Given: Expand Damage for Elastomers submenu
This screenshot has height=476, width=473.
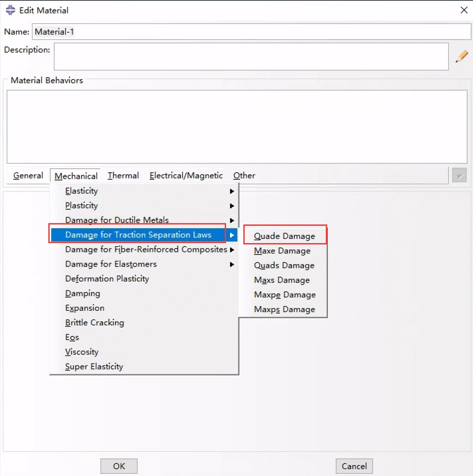Looking at the screenshot, I should pos(145,264).
